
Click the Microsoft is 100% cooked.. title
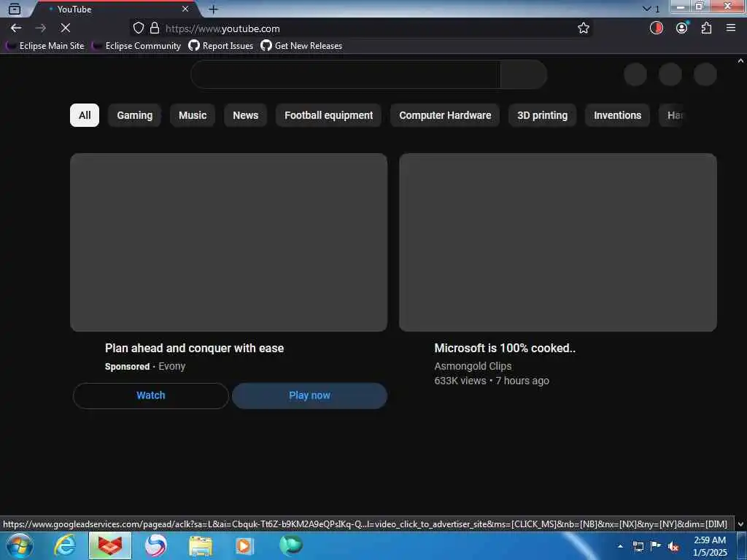click(505, 348)
